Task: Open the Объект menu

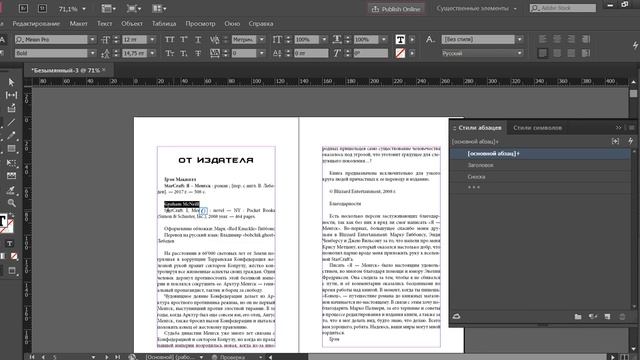Action: coord(132,24)
